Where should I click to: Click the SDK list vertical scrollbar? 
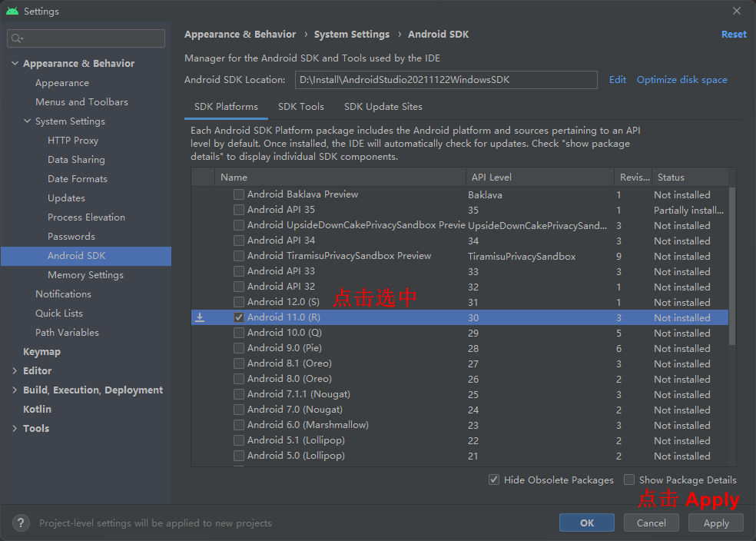(732, 266)
